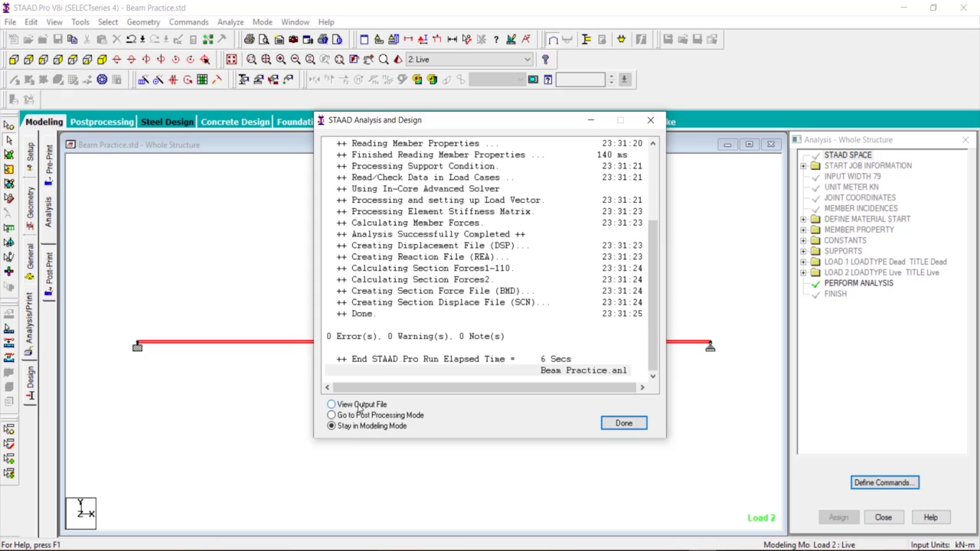This screenshot has height=551, width=980.
Task: Click the beam cursor tool in left toolbar
Action: tap(8, 140)
